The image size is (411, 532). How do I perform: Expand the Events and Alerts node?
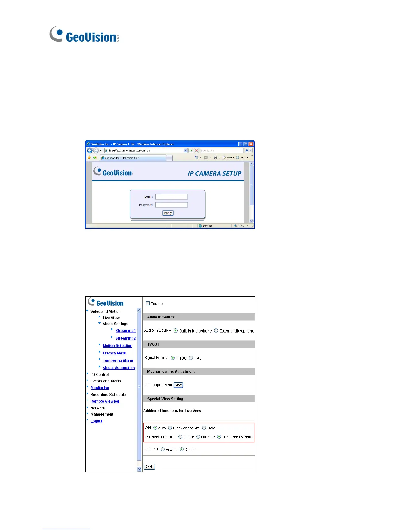point(87,380)
